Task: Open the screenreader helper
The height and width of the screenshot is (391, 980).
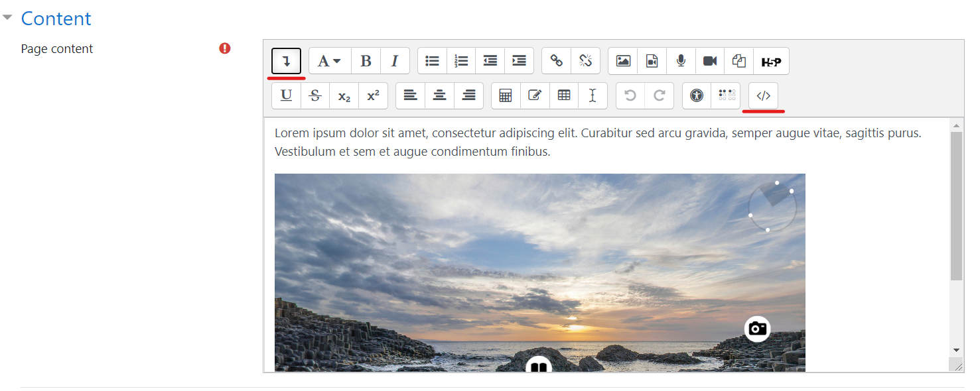Action: coord(727,95)
